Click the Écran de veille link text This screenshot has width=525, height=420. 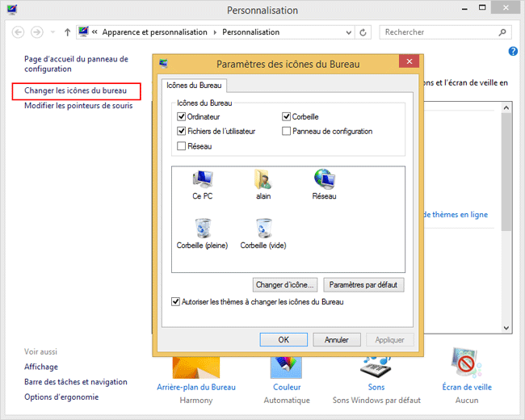click(467, 387)
